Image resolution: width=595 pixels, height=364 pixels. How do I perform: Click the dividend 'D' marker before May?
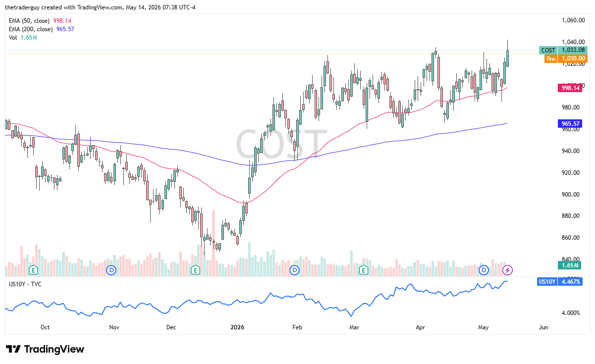point(484,270)
